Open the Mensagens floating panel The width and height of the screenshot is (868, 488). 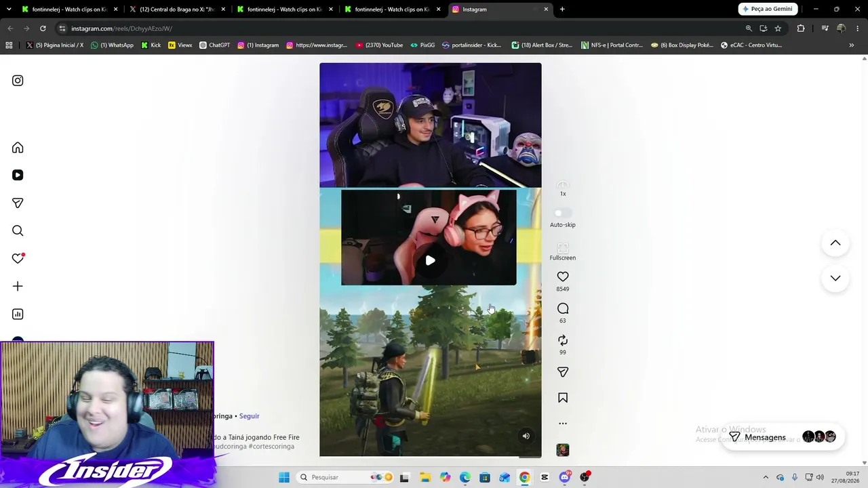point(782,437)
